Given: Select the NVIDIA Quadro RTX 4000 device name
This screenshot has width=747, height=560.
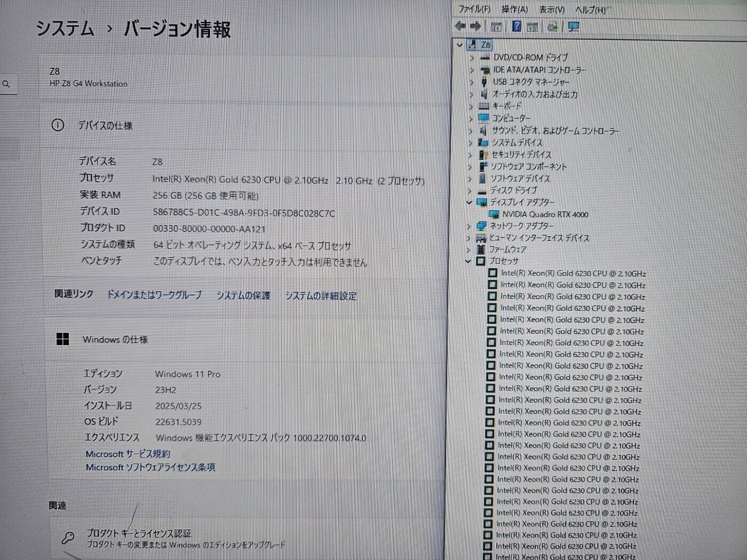Looking at the screenshot, I should click(x=545, y=214).
